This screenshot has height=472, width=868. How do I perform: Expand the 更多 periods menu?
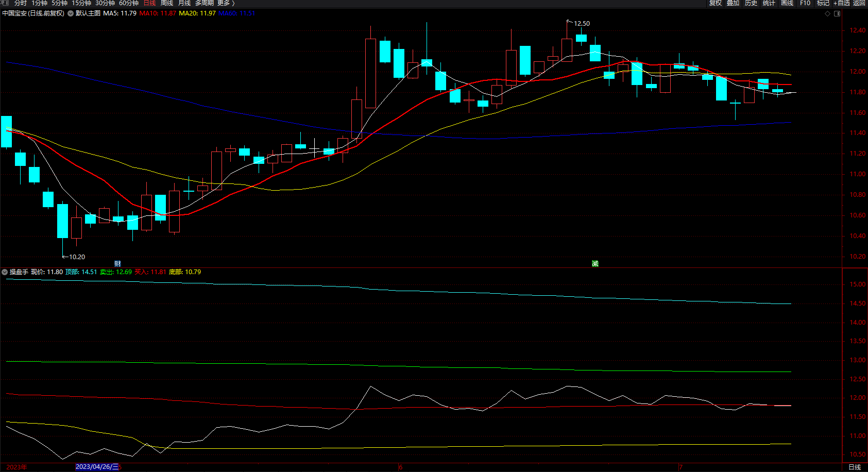(226, 3)
